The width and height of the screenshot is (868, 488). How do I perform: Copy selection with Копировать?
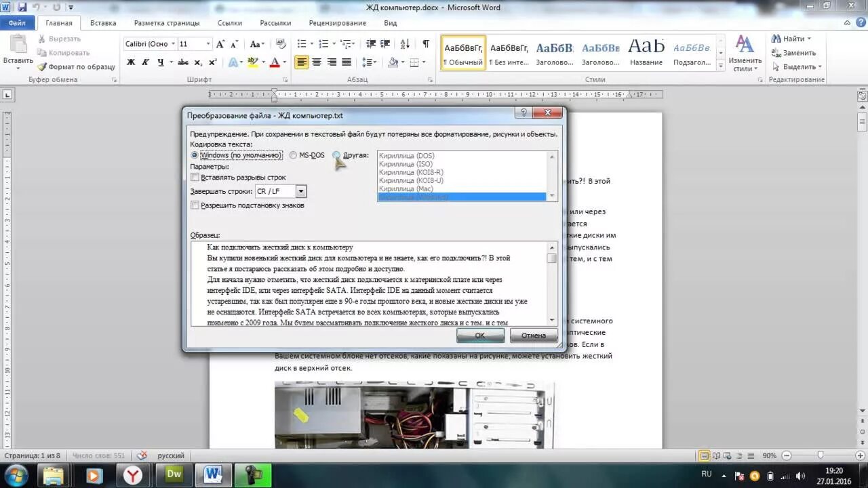(x=63, y=53)
